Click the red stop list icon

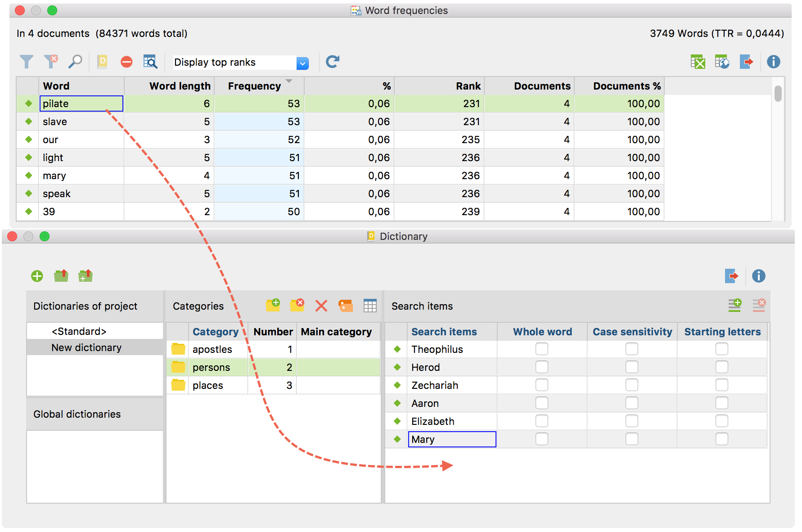(126, 62)
